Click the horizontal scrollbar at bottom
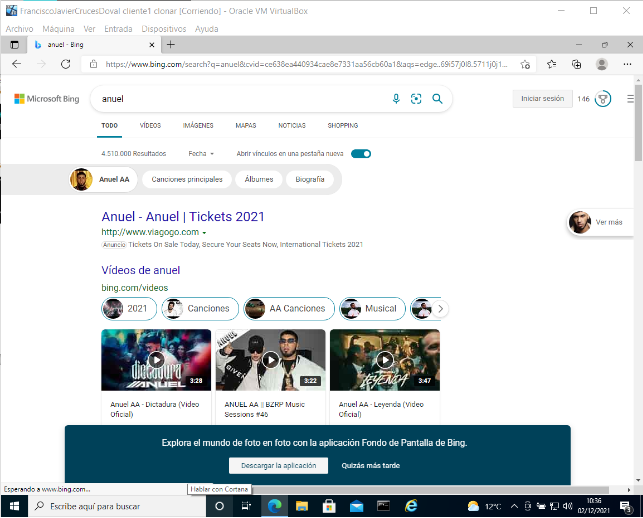This screenshot has height=518, width=643. (431, 490)
